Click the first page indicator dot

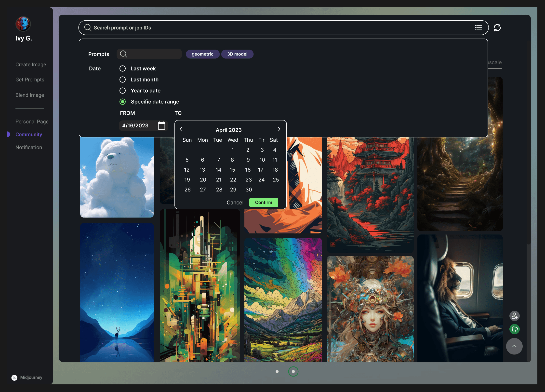point(277,371)
